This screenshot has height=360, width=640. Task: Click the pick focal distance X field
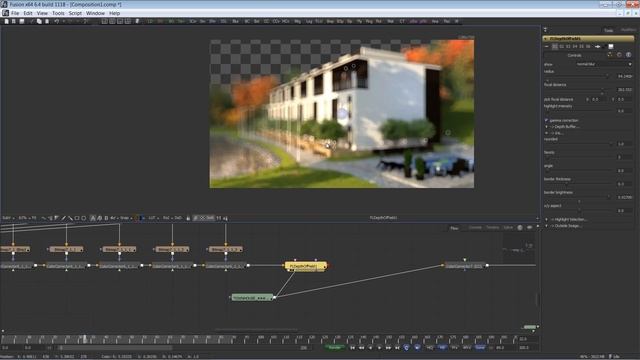click(598, 99)
